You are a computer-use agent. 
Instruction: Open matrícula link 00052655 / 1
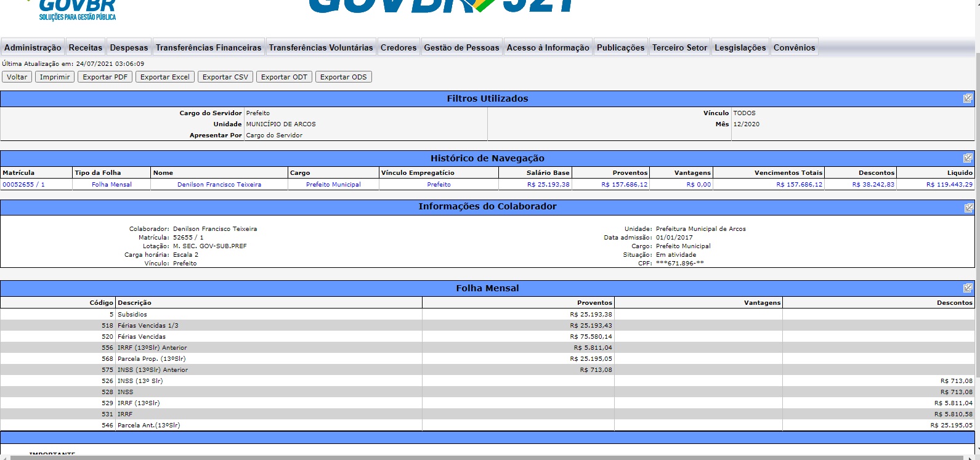point(23,184)
